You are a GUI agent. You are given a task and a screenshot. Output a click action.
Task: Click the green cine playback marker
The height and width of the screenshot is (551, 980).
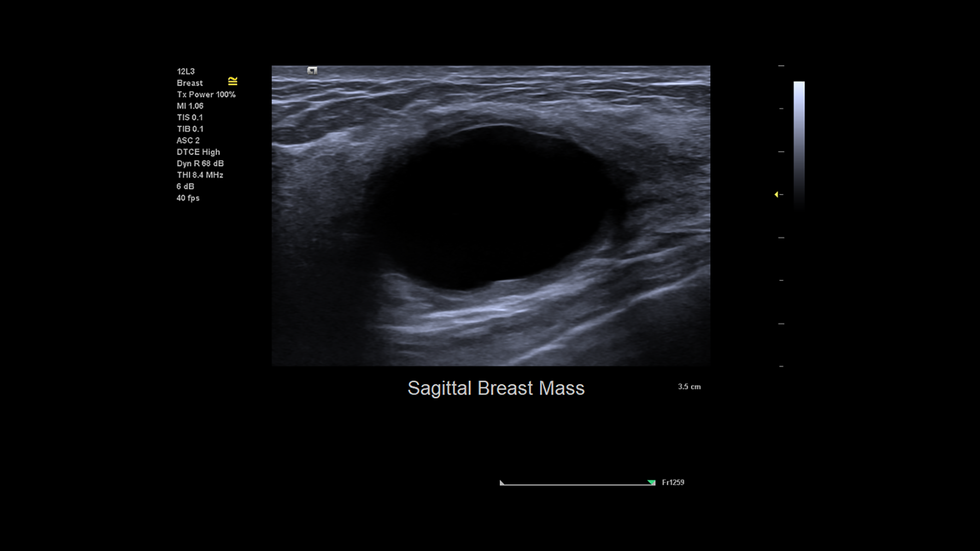pos(651,482)
